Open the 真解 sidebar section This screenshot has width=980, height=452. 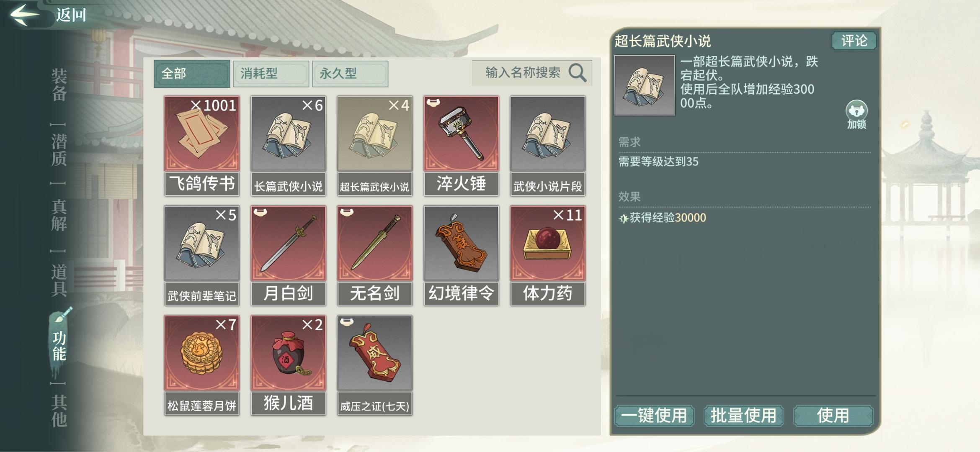(59, 215)
